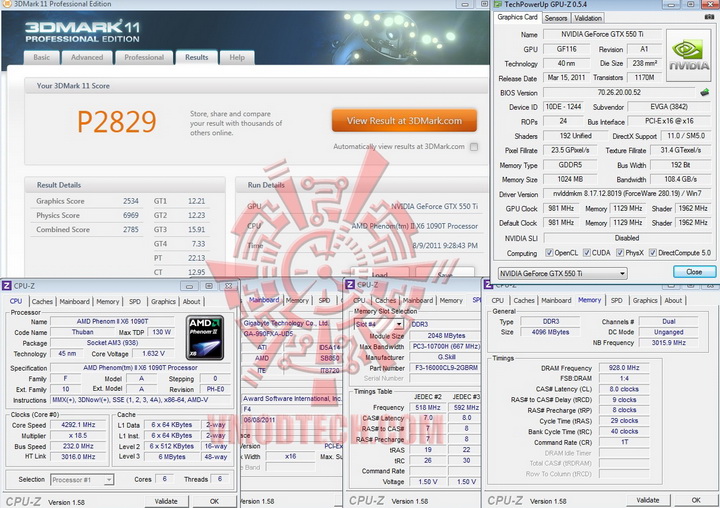Select the Graphics Card tab in GPU-Z
The height and width of the screenshot is (508, 720).
[518, 17]
